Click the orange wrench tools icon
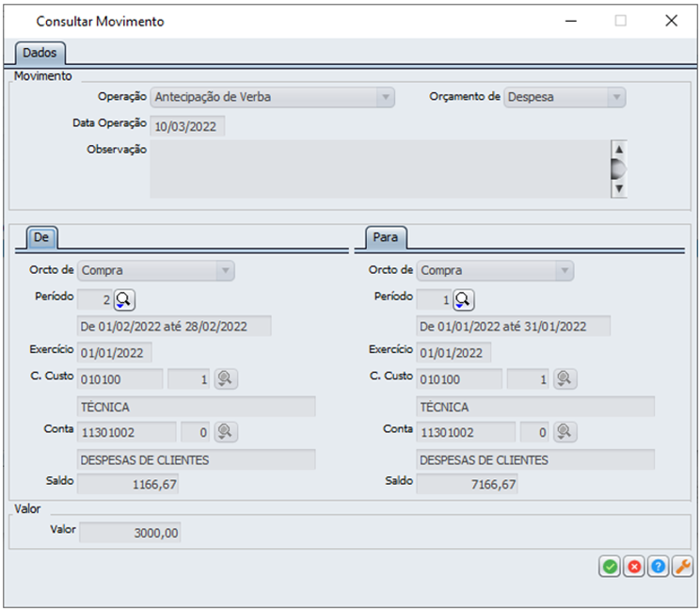 coord(683,566)
